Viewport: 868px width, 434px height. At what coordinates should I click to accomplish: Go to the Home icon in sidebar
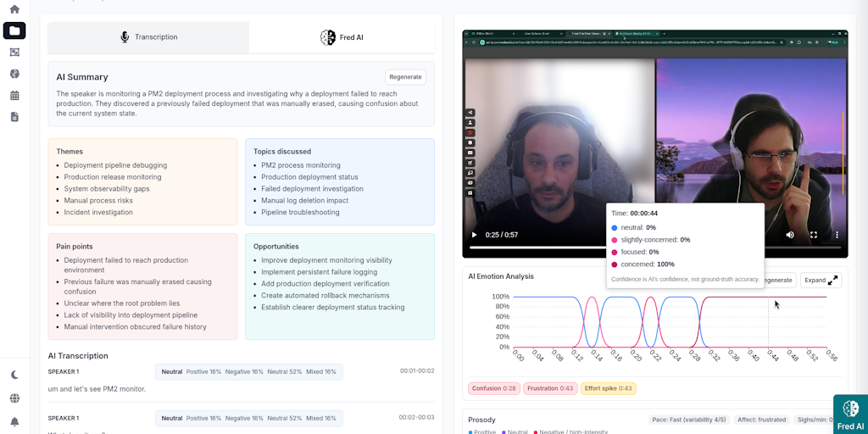(x=14, y=8)
